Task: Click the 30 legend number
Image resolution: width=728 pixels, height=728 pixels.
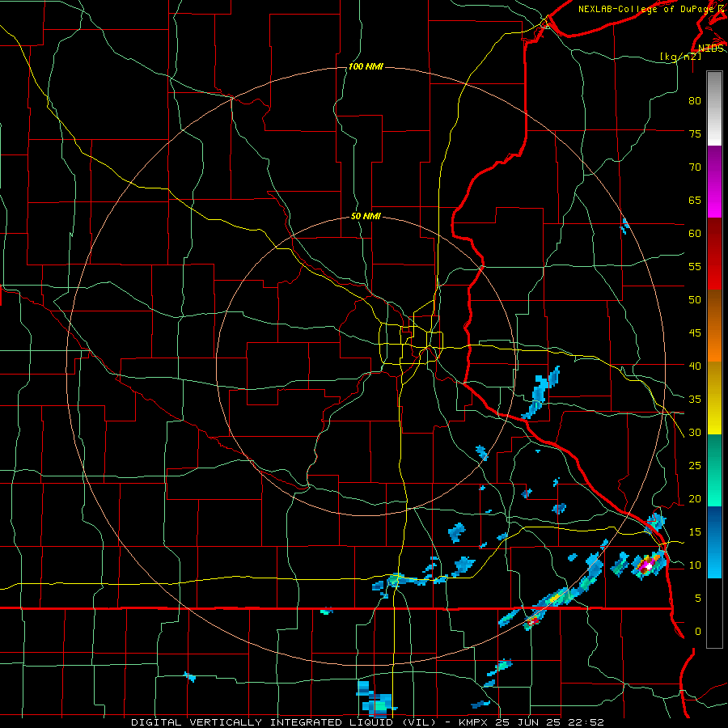Action: (695, 432)
